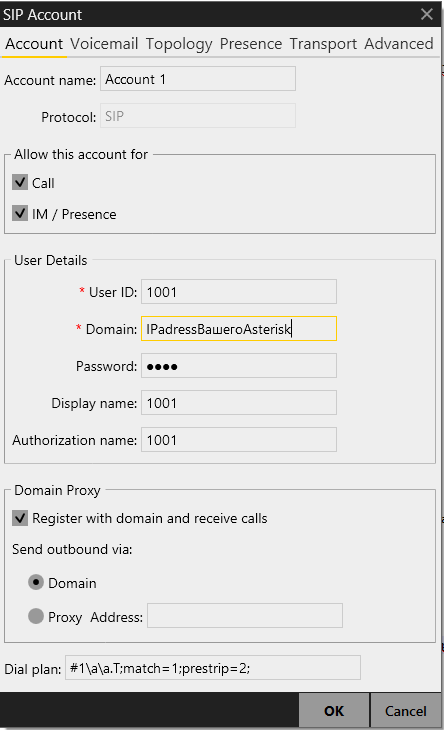Click the Account name field
The width and height of the screenshot is (444, 730).
pos(198,79)
